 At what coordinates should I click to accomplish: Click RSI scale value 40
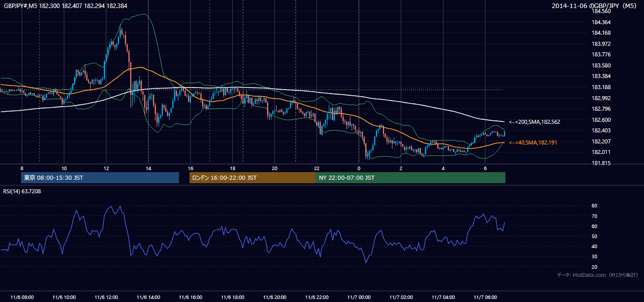[x=594, y=247]
